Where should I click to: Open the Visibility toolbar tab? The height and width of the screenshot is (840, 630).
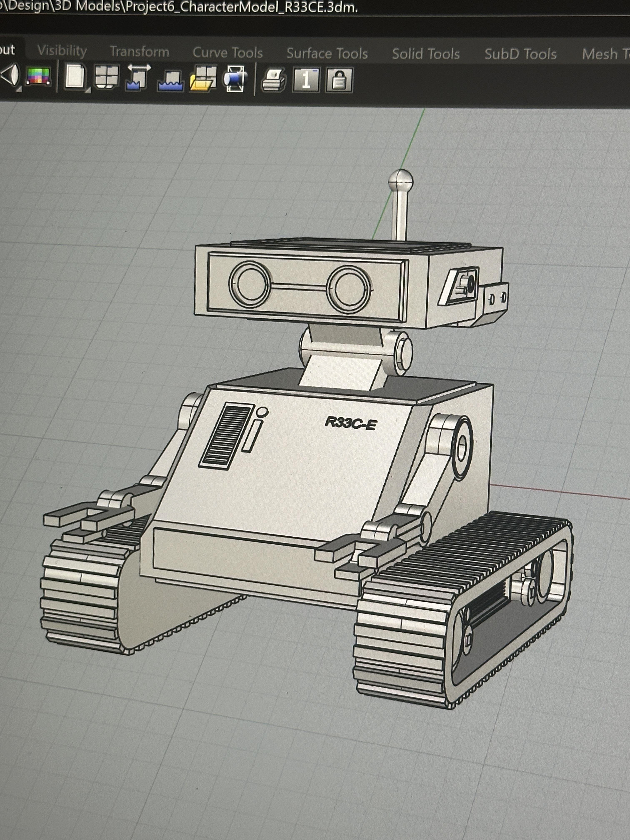pyautogui.click(x=62, y=50)
